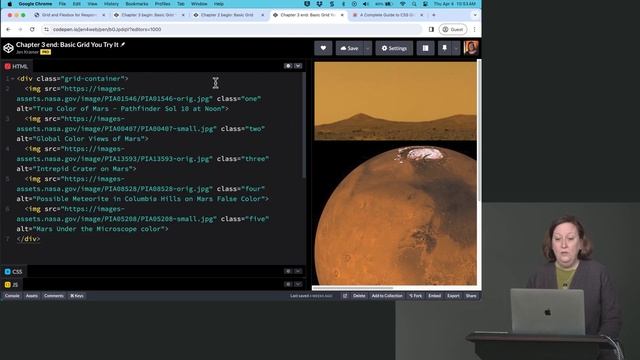Screen dimensions: 640x360
Task: Open pen Settings
Action: (x=394, y=48)
